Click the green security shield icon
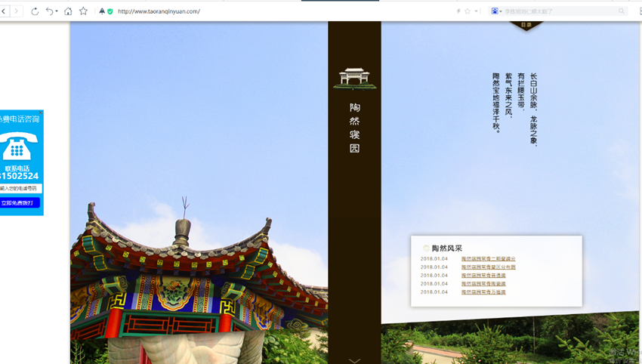Viewport: 642px width, 364px height. 110,11
